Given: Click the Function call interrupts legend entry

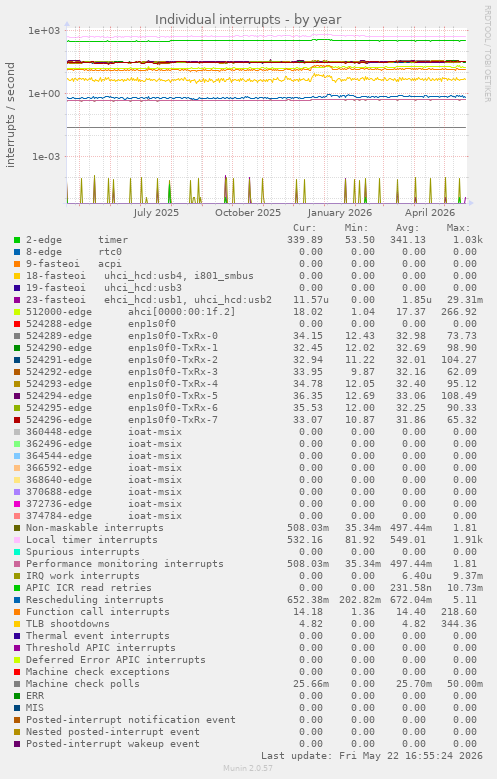Looking at the screenshot, I should click(x=97, y=612).
